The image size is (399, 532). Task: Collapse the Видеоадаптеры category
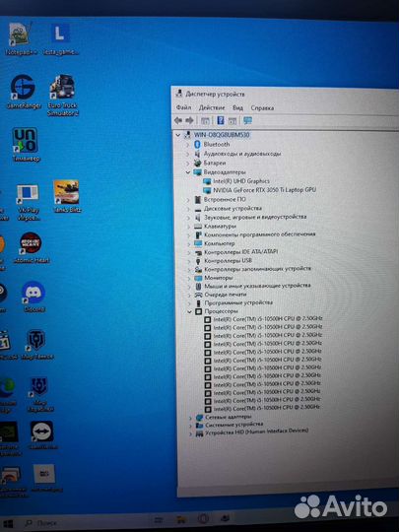[187, 172]
